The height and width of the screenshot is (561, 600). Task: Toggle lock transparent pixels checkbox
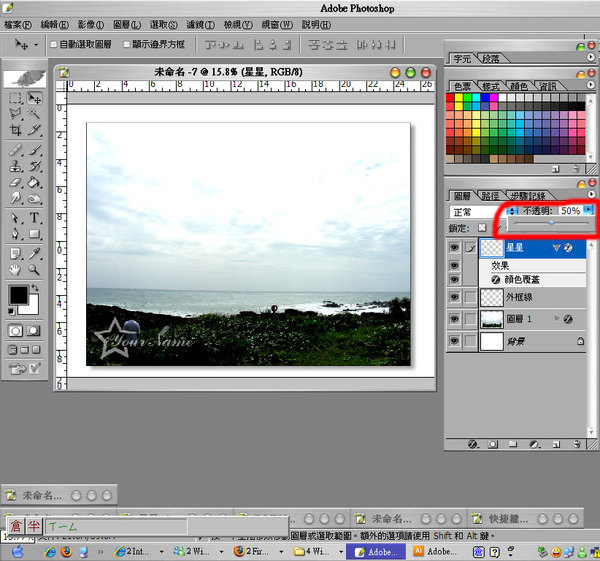[482, 228]
